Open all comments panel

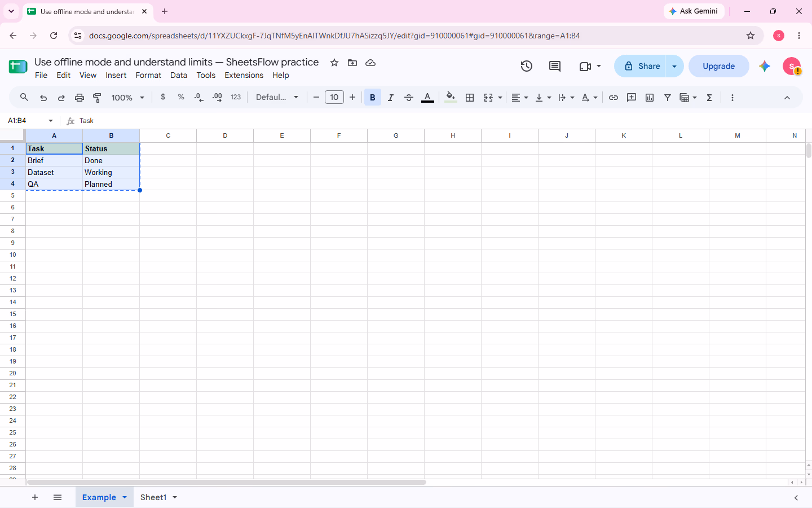[x=555, y=66]
